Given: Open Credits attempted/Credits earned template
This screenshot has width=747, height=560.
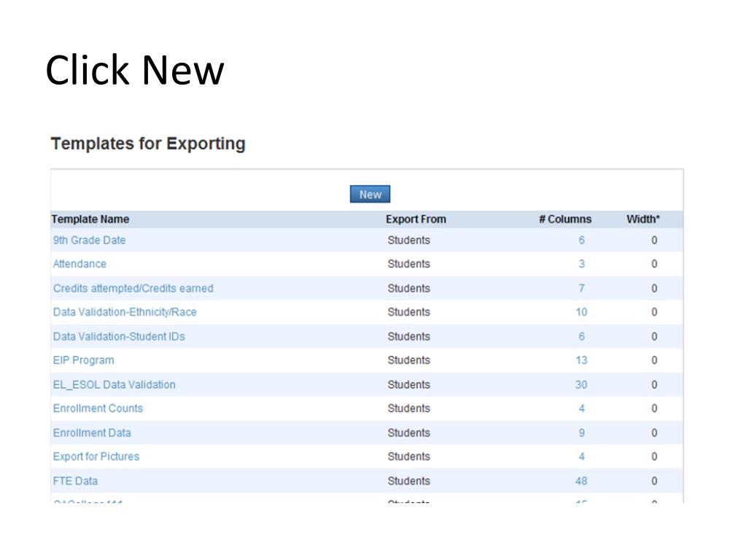Looking at the screenshot, I should [x=133, y=288].
